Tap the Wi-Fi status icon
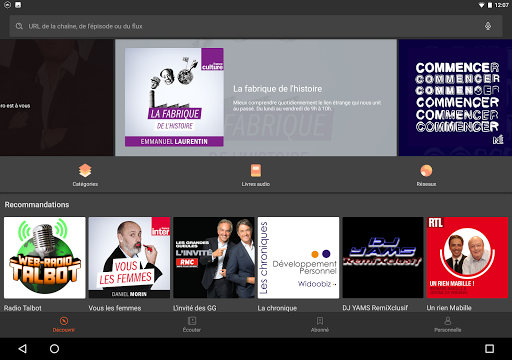This screenshot has width=512, height=360. click(481, 5)
